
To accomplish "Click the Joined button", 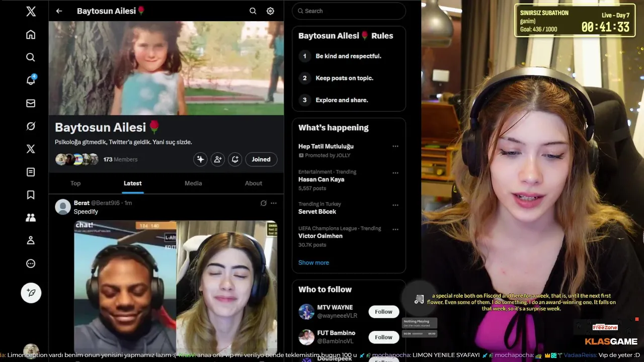I will [261, 159].
